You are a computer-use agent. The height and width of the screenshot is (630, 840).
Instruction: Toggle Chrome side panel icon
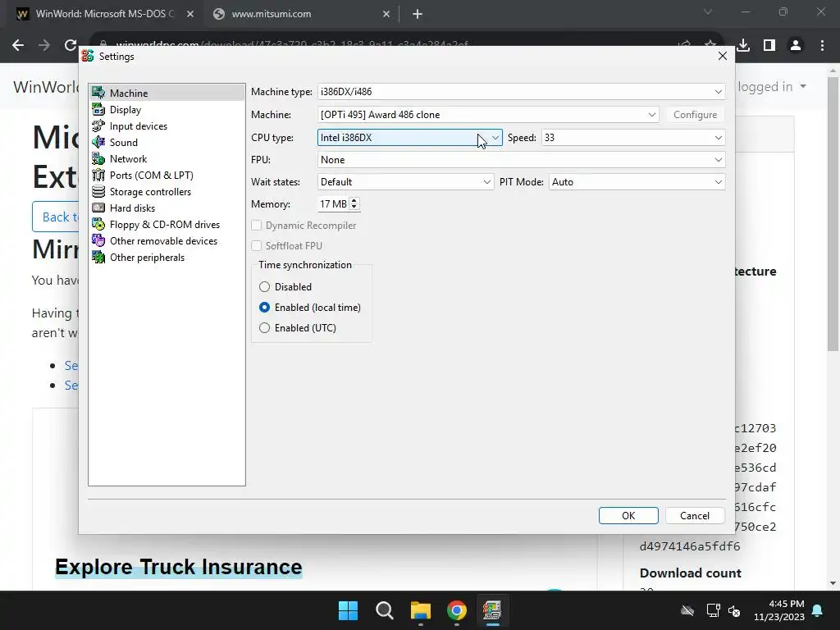[x=769, y=46]
